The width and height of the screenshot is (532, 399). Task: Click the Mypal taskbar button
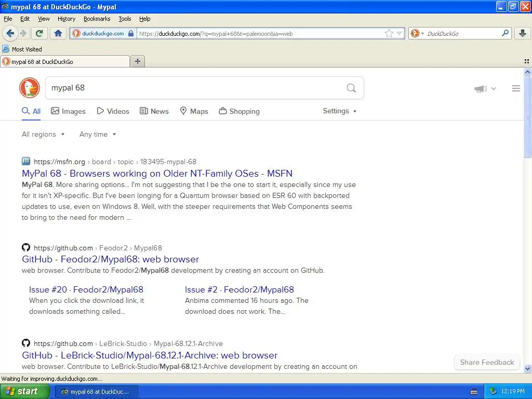(96, 392)
